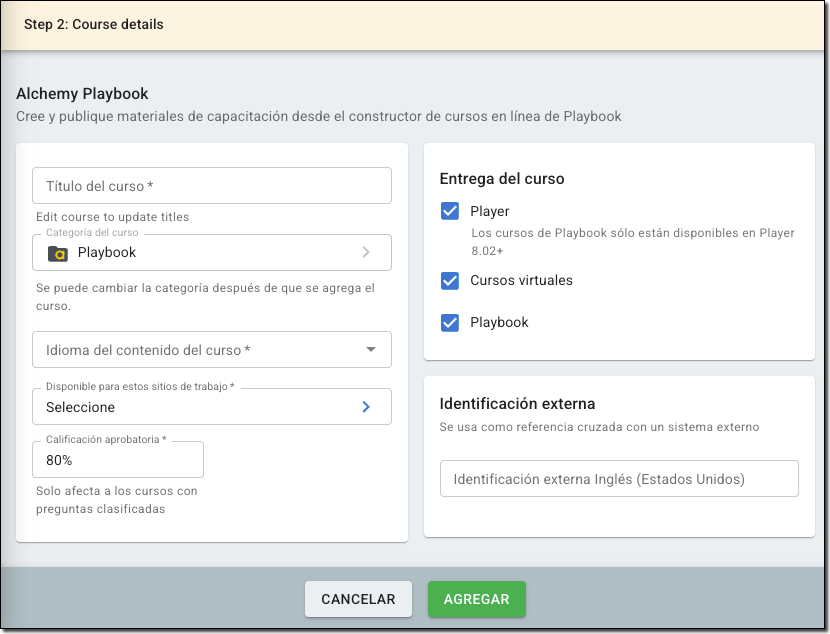The width and height of the screenshot is (830, 634).
Task: Click the Identificación externa section heading
Action: pos(517,404)
